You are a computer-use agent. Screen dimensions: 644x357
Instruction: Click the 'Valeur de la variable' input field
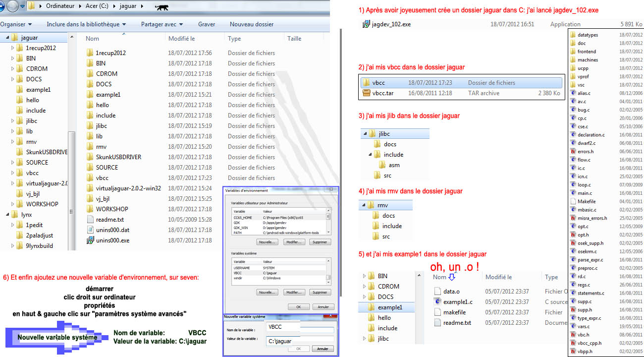300,341
